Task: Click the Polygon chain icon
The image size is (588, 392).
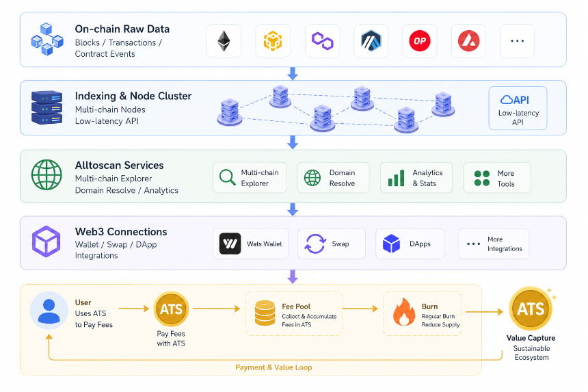Action: click(323, 41)
